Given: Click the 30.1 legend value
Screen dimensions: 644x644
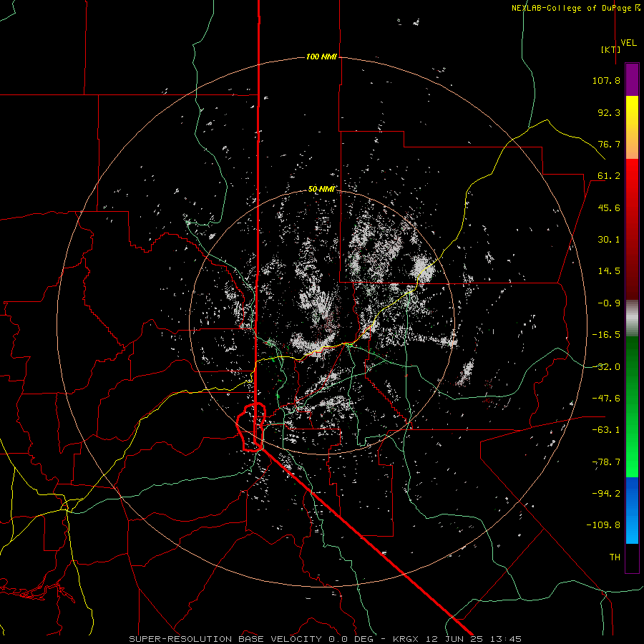Looking at the screenshot, I should pos(609,240).
